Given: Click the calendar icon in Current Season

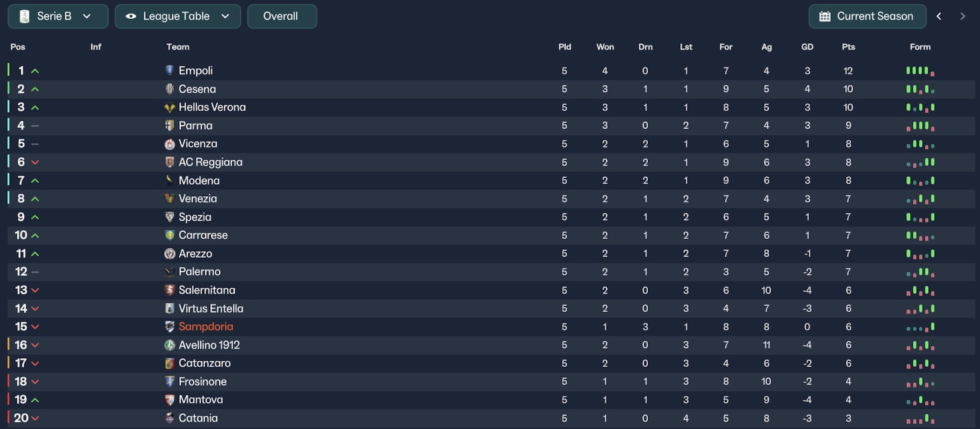Looking at the screenshot, I should point(825,16).
